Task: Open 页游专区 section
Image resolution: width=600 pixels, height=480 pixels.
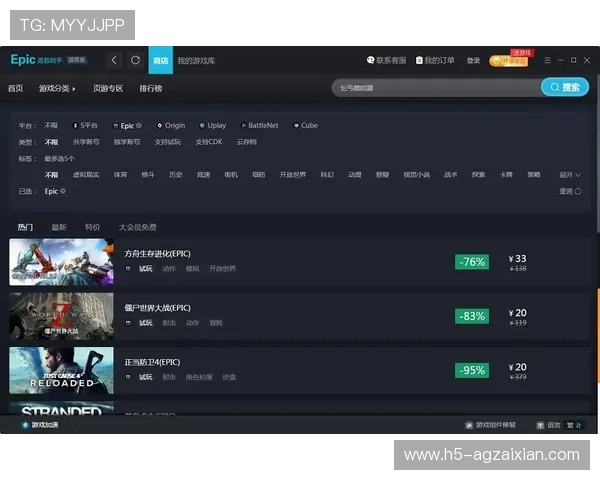Action: pyautogui.click(x=108, y=88)
